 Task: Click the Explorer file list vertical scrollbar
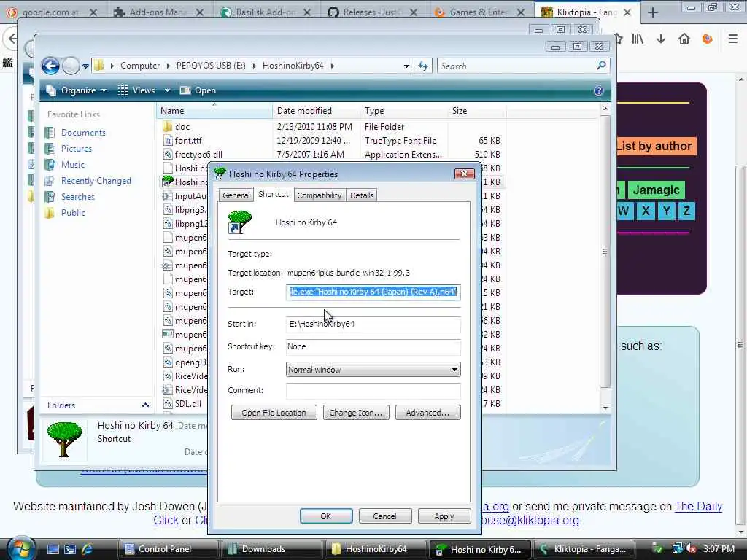[605, 252]
